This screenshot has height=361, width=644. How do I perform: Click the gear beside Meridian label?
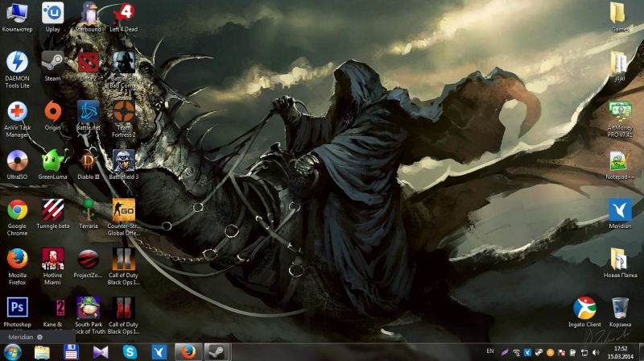pyautogui.click(x=39, y=337)
